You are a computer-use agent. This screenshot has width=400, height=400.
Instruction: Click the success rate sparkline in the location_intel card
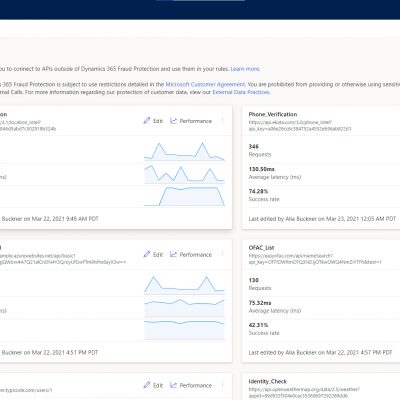[x=184, y=197]
